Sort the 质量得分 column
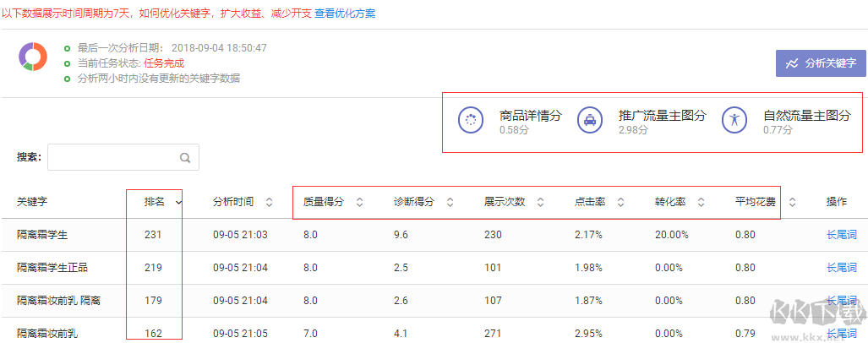 (x=359, y=203)
